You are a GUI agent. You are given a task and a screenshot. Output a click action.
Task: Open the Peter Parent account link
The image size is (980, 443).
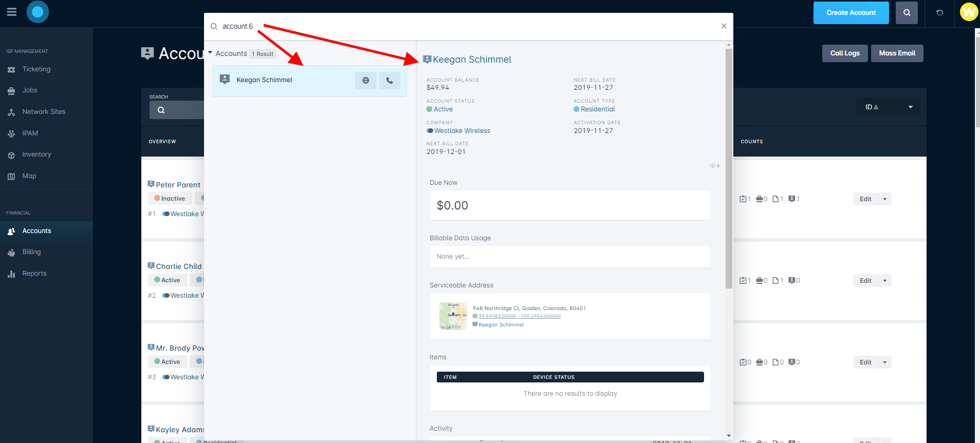point(178,185)
